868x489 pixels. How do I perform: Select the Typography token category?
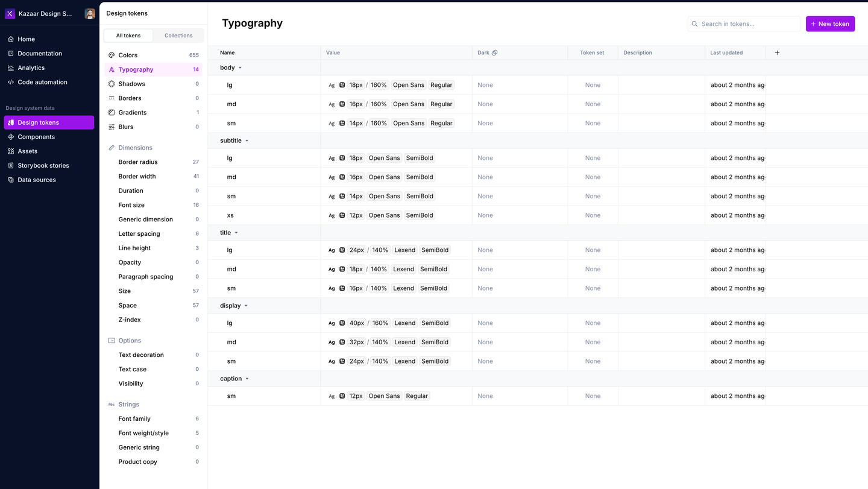pyautogui.click(x=154, y=69)
